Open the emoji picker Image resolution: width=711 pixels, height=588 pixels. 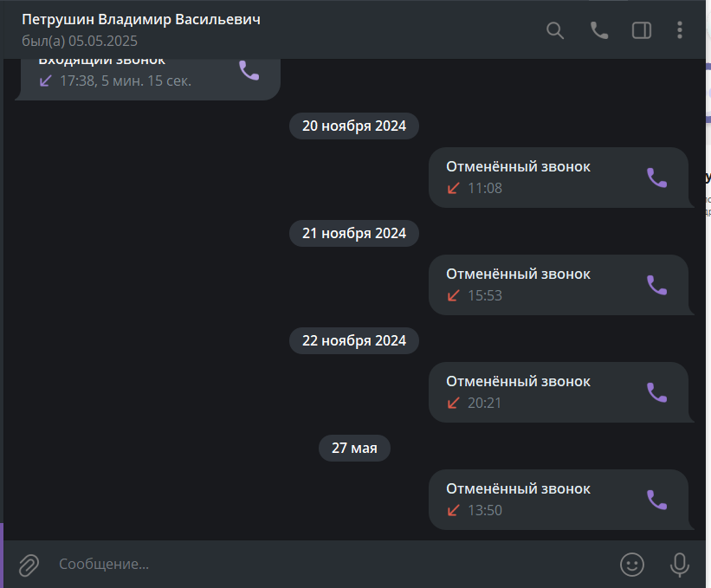[x=632, y=565]
